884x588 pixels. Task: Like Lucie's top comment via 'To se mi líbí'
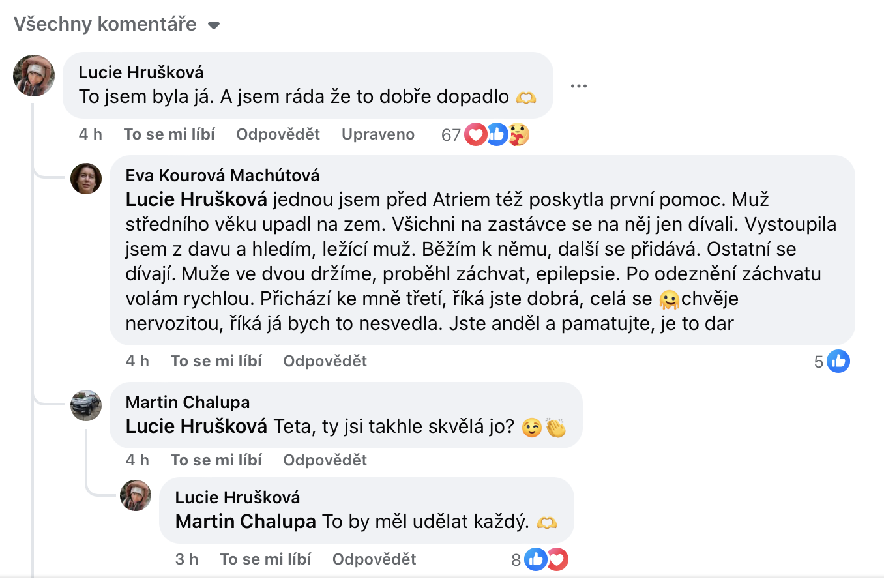tap(169, 134)
